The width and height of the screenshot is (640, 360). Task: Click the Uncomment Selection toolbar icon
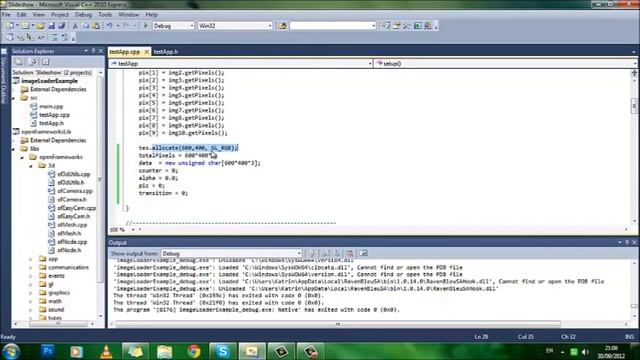[x=65, y=38]
